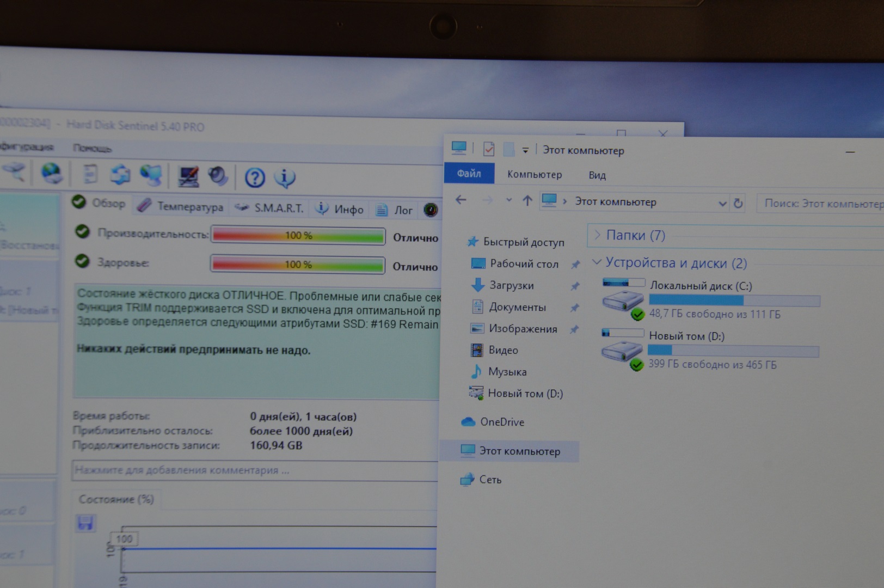Minimize the Explorer window
This screenshot has width=884, height=588.
pos(850,152)
